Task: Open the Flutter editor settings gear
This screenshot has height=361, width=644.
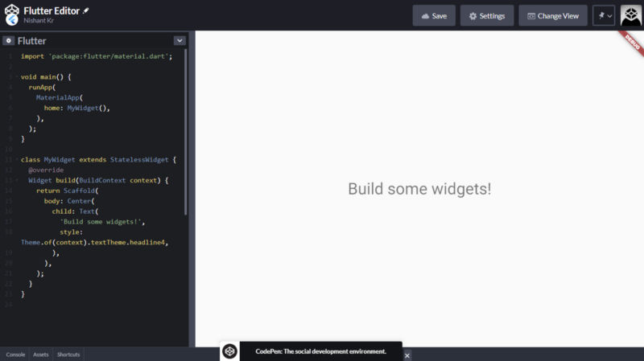Action: click(8, 41)
